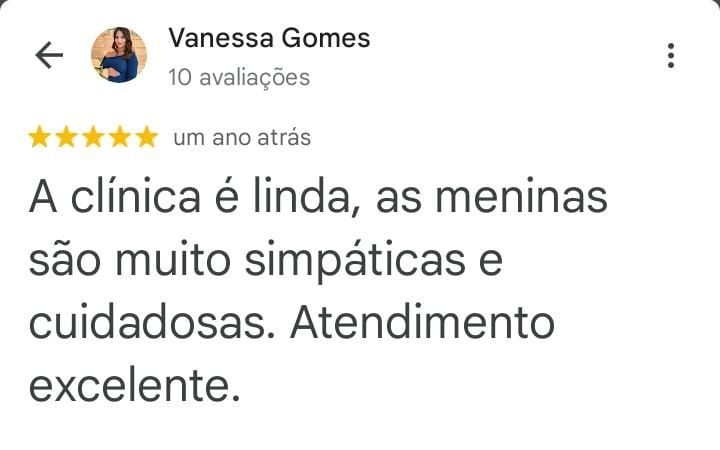Click the first yellow rating star
Screen dimensions: 720x450
pos(39,137)
